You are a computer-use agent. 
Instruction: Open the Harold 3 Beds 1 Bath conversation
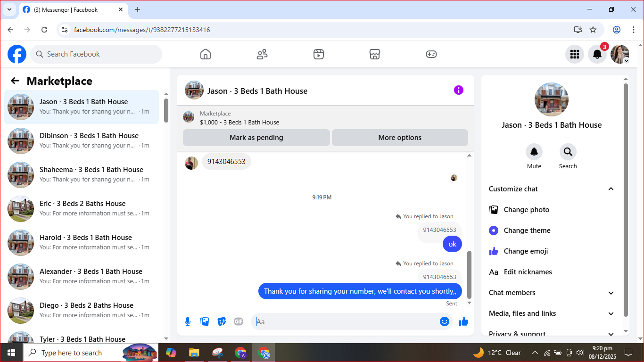[x=82, y=243]
